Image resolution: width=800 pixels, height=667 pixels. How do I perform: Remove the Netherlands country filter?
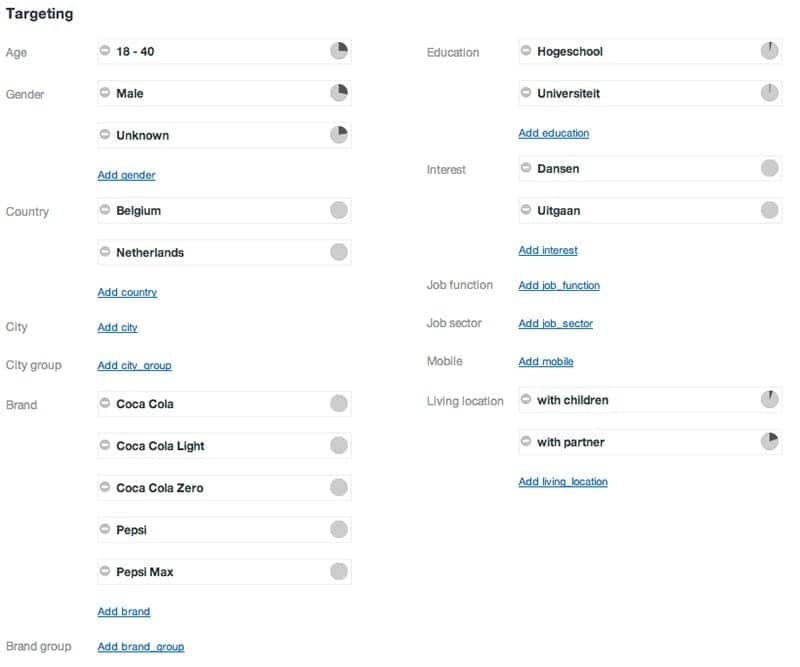point(107,252)
